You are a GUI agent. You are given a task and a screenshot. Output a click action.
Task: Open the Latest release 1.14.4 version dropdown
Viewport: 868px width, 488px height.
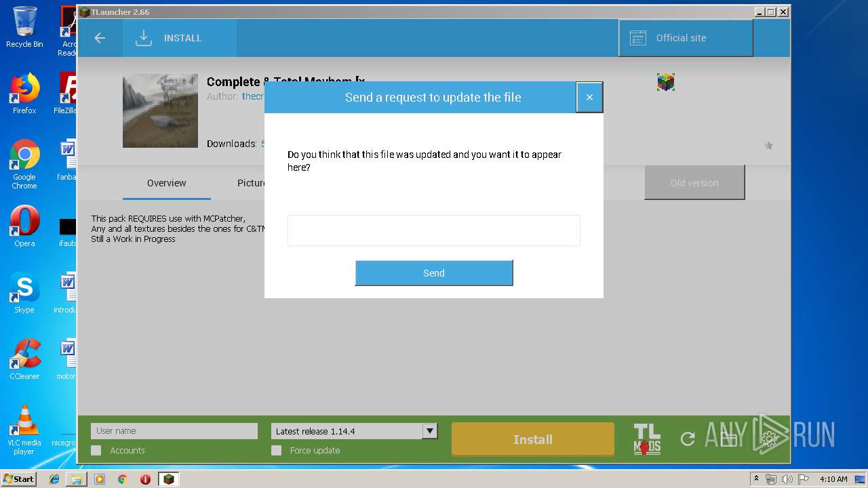tap(355, 431)
